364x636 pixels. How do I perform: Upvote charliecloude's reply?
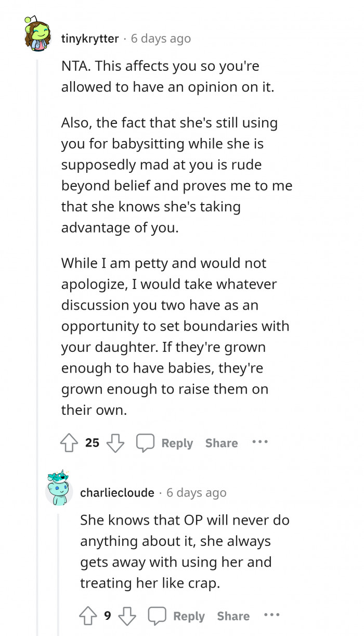click(88, 616)
